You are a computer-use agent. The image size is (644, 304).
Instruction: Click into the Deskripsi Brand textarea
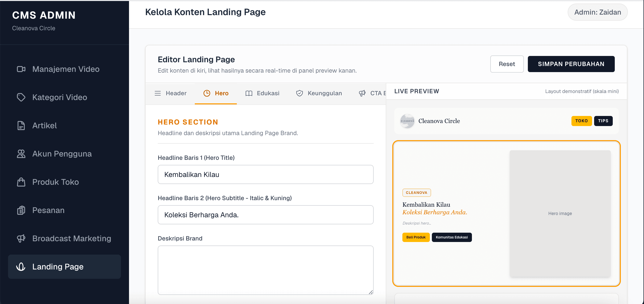(x=266, y=270)
